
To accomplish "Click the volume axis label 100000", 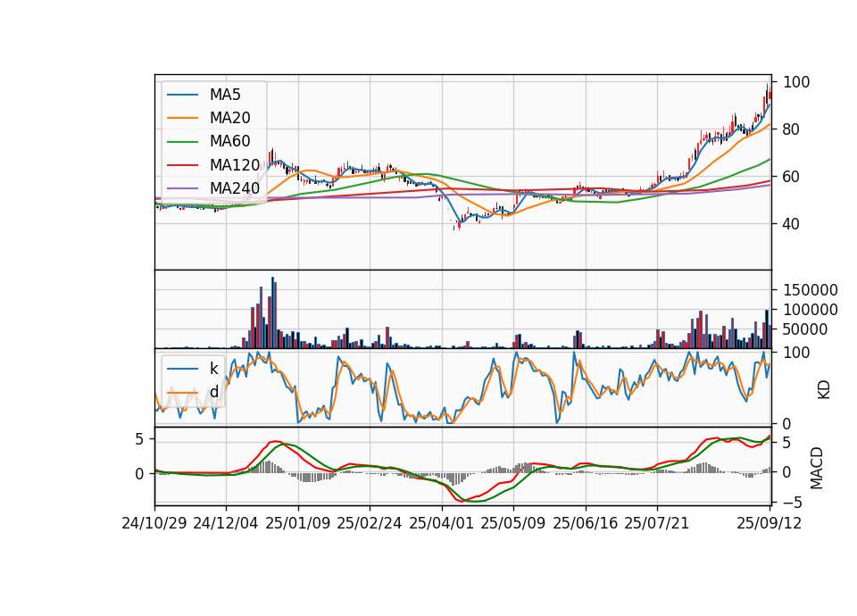I will 811,310.
